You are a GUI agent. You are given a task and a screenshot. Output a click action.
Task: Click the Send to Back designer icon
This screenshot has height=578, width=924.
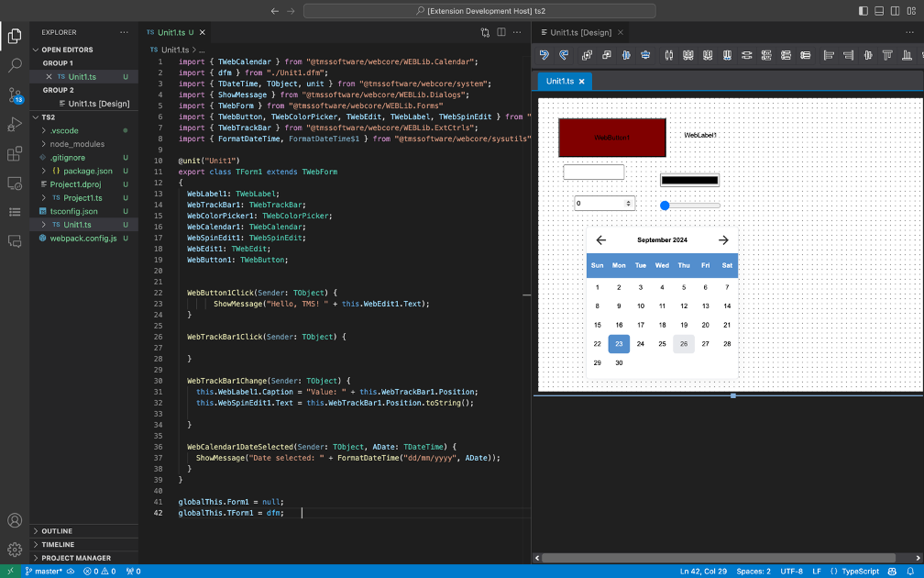607,55
